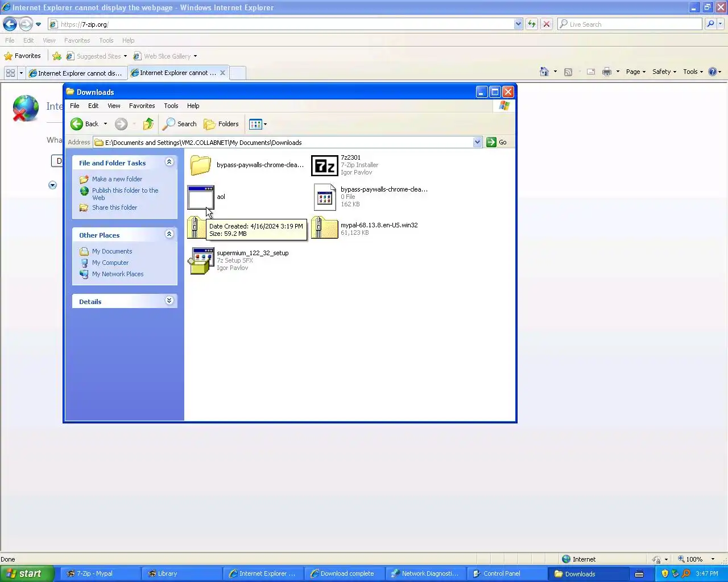Click the IE Home icon
The height and width of the screenshot is (582, 728).
click(x=544, y=72)
